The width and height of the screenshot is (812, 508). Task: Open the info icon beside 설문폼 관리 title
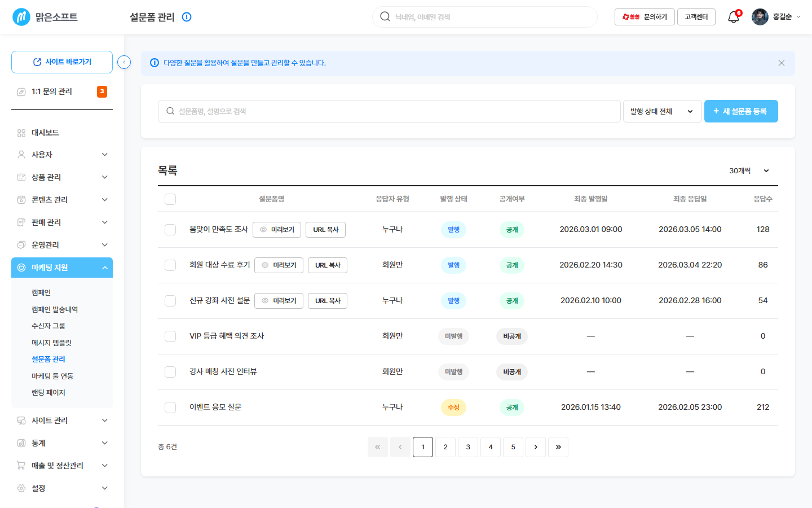[187, 17]
